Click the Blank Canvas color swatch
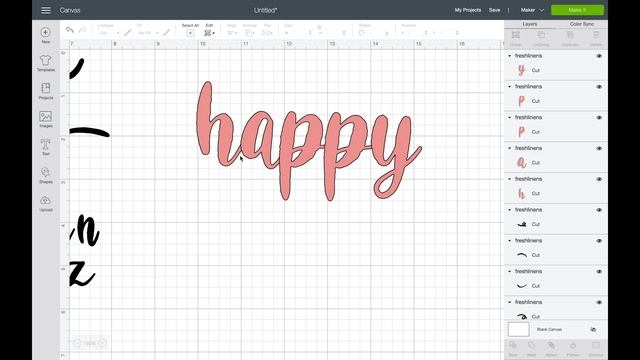The height and width of the screenshot is (360, 640). coord(518,329)
